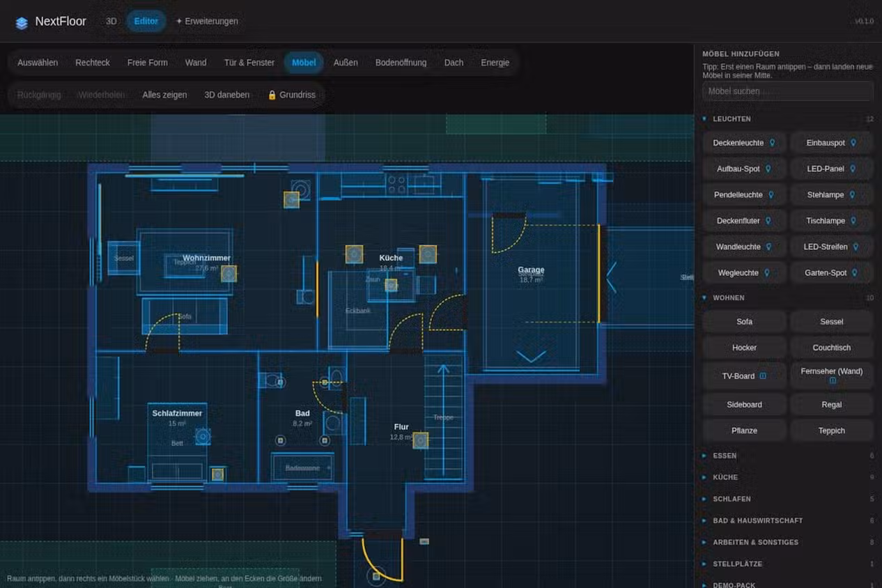Expand the Essen category
Screen dimensions: 882x588
[787, 456]
